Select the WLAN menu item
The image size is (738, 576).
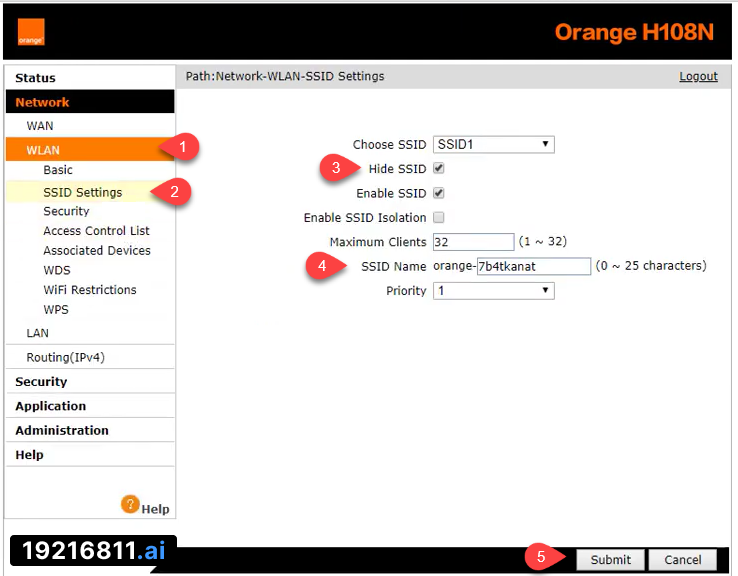[x=90, y=150]
